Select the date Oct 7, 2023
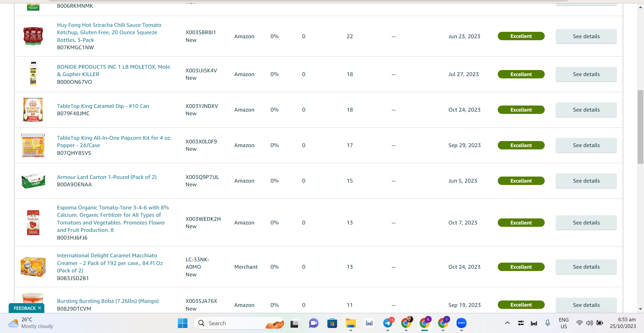 point(463,222)
